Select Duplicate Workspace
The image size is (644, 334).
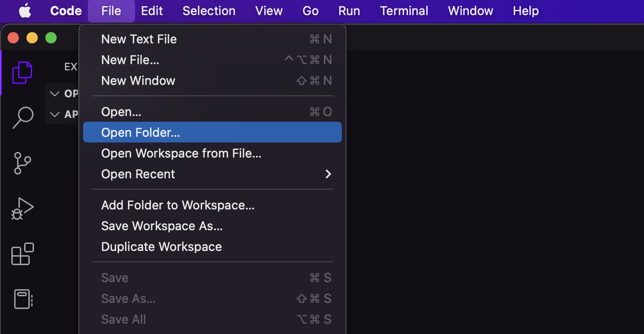point(161,246)
